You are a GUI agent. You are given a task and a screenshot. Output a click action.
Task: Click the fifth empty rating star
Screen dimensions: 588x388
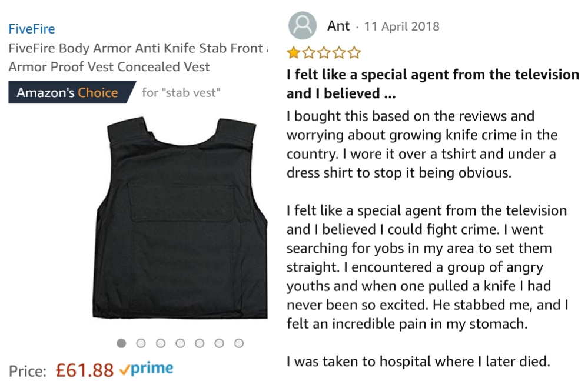[354, 53]
